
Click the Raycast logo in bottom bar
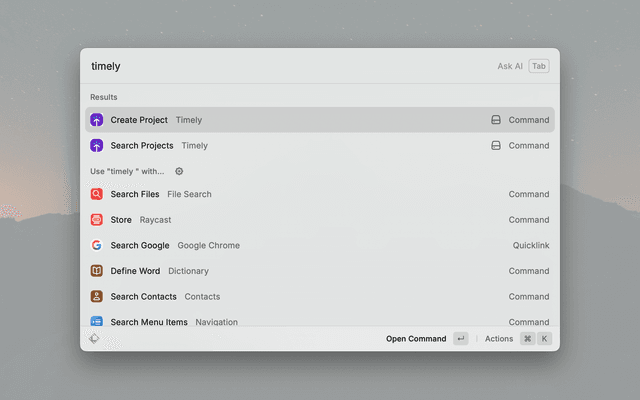click(x=94, y=339)
